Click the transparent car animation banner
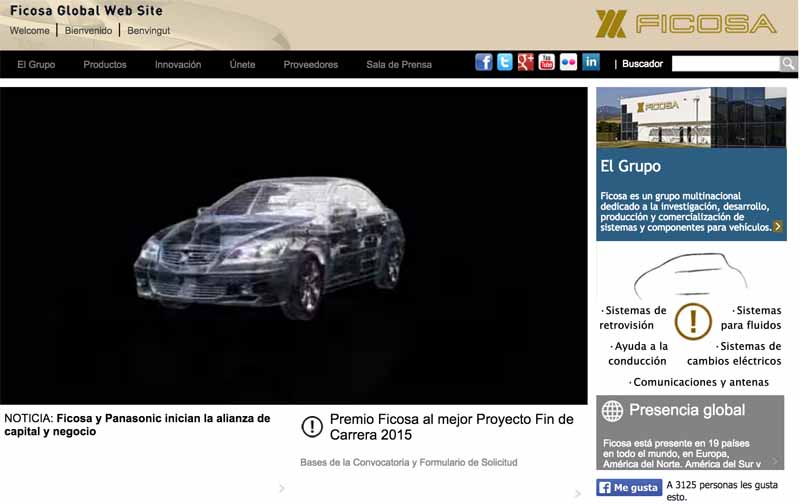800x504 pixels. pos(294,246)
